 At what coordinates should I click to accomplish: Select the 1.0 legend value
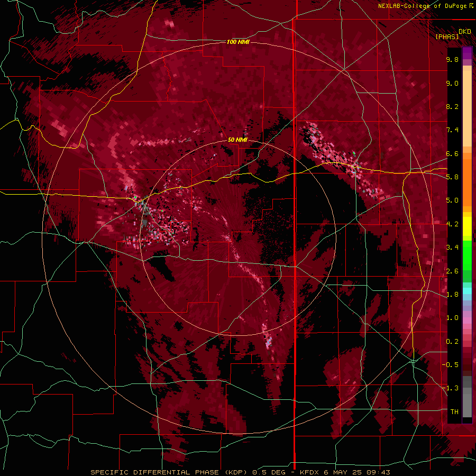pyautogui.click(x=452, y=318)
